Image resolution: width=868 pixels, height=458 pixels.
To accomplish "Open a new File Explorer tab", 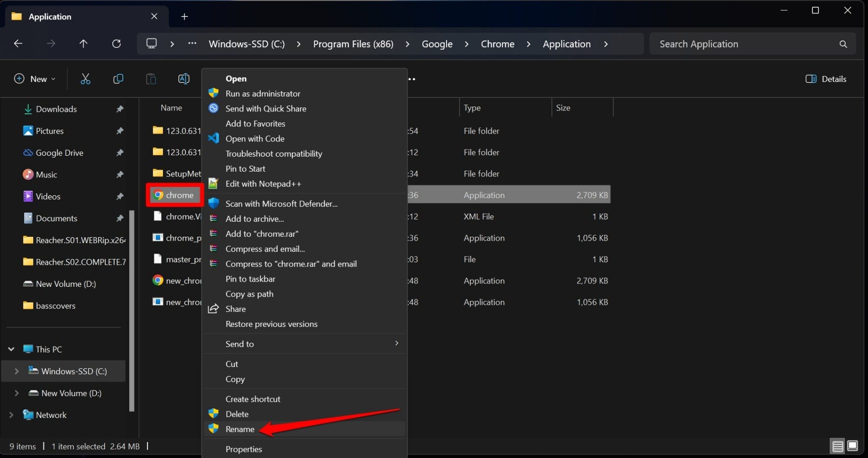I will (x=184, y=16).
